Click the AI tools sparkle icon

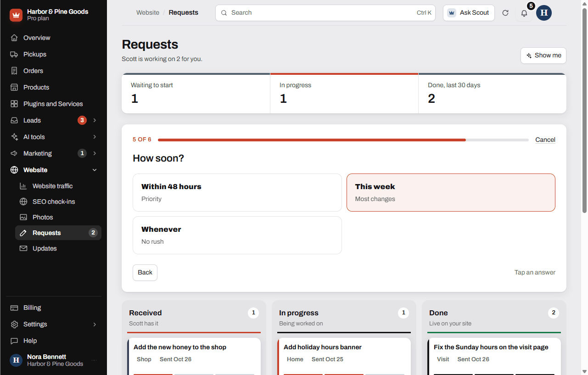[14, 137]
